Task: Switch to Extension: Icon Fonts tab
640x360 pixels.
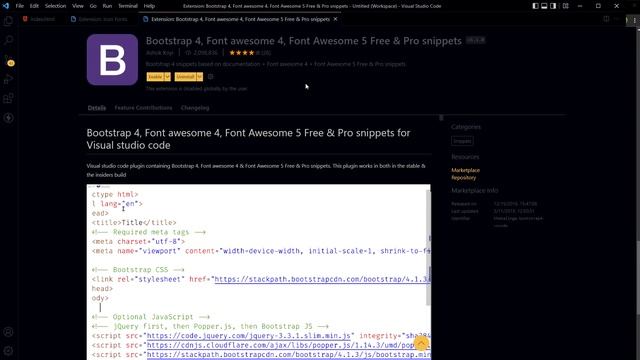Action: click(x=99, y=19)
